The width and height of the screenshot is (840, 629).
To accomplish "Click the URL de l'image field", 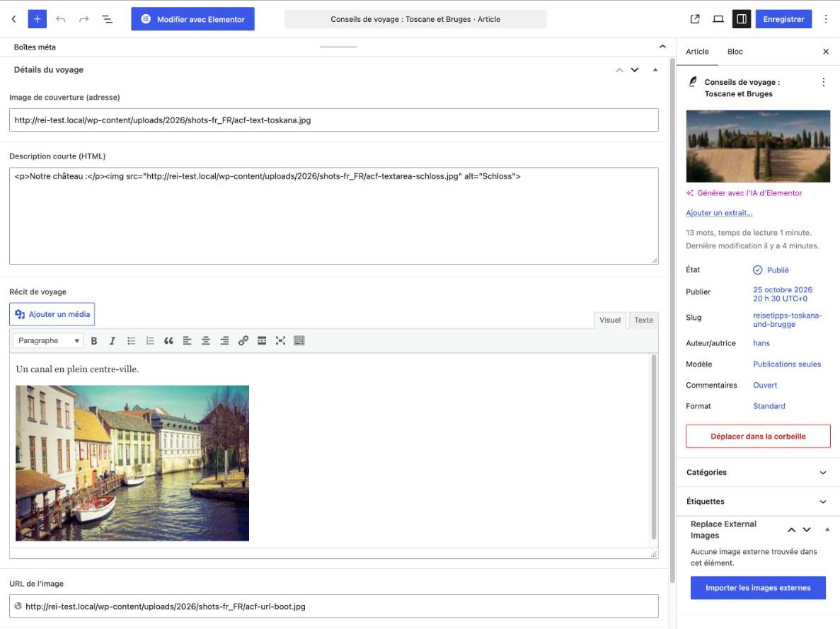I will [x=334, y=606].
